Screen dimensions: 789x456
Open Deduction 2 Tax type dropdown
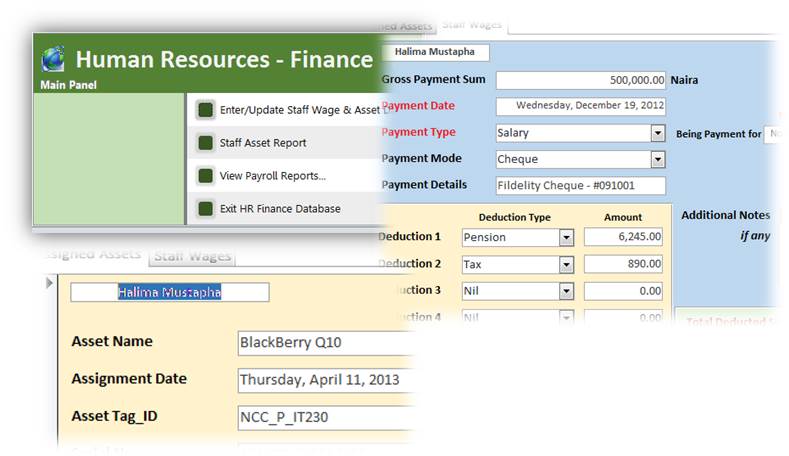566,264
